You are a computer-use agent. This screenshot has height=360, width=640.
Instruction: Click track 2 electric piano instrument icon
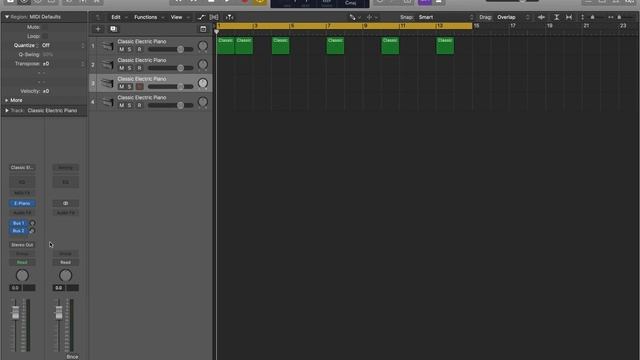tap(107, 64)
